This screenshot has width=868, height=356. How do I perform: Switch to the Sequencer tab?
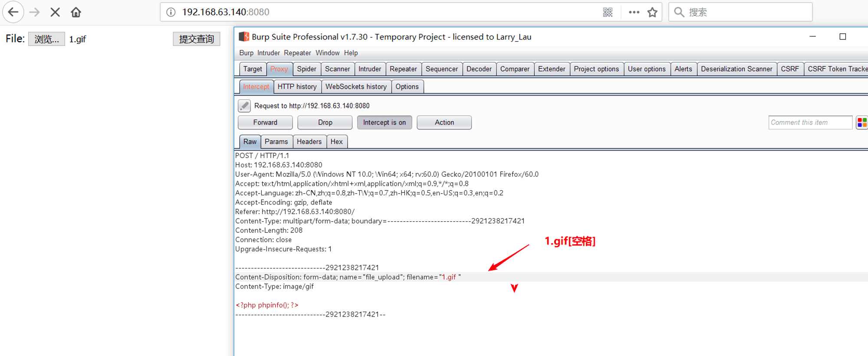pos(442,69)
